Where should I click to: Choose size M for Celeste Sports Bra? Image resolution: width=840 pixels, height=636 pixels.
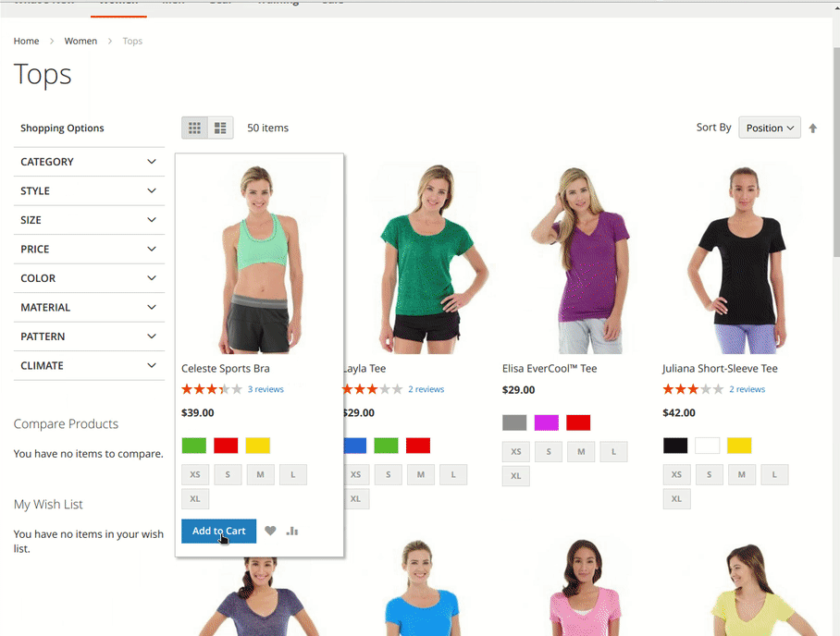260,475
